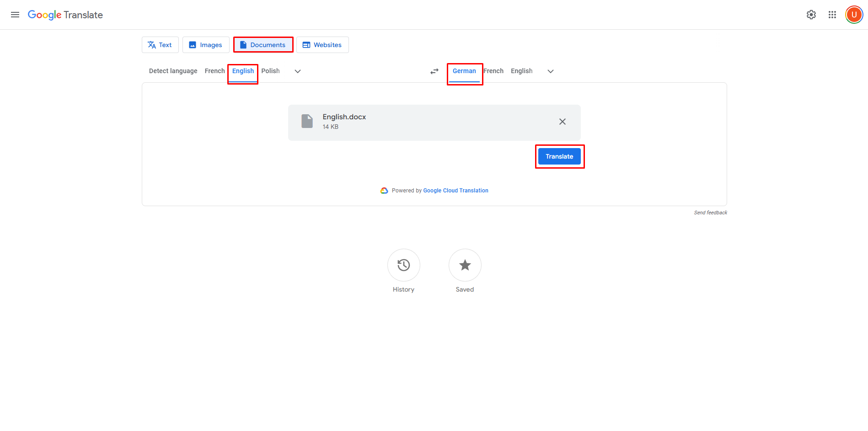Viewport: 868px width, 431px height.
Task: Open the Websites translation mode
Action: click(322, 45)
